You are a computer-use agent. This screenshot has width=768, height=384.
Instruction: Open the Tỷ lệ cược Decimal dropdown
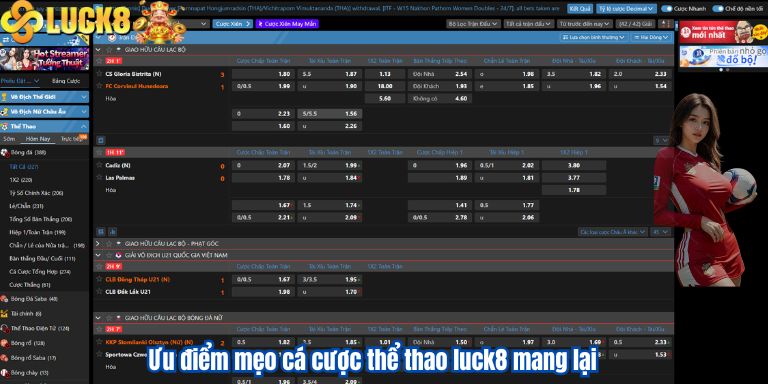tap(626, 9)
